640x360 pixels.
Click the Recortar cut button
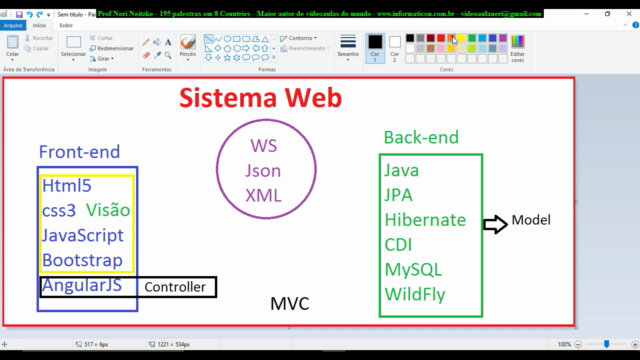pos(39,38)
